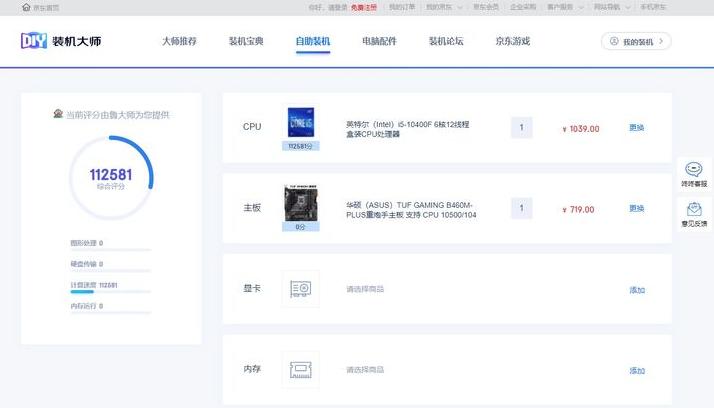Click the user icon in 我的装机 button
Viewport: 714px width, 408px height.
coord(614,41)
